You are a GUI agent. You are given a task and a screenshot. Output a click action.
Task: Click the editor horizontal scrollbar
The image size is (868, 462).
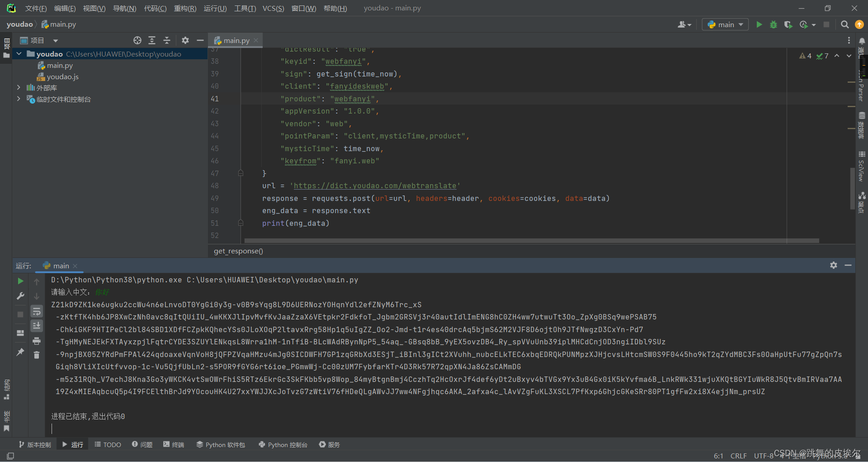tap(532, 241)
